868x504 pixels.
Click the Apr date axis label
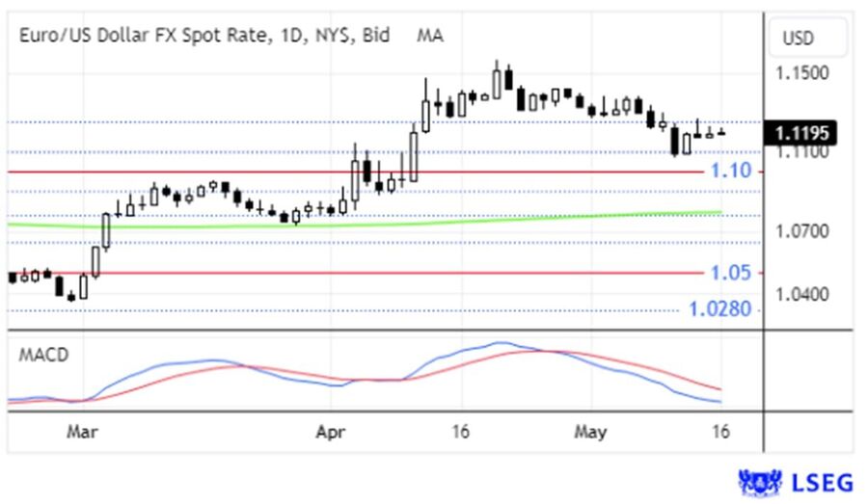click(x=331, y=432)
